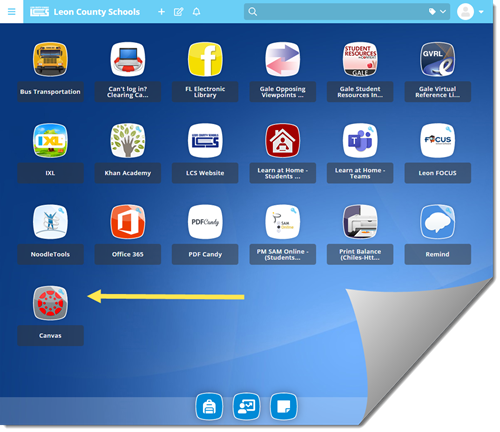Open the PM SAM Online icon

[x=283, y=222]
